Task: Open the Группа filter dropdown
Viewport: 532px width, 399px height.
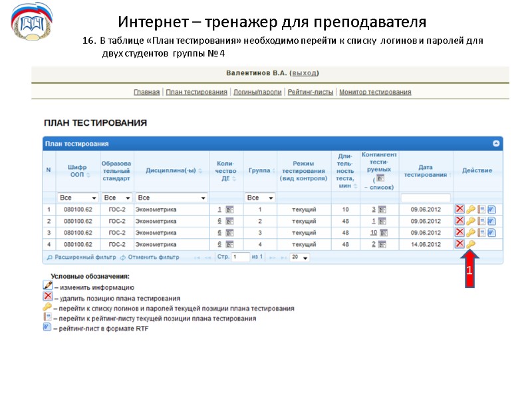Action: [x=259, y=198]
